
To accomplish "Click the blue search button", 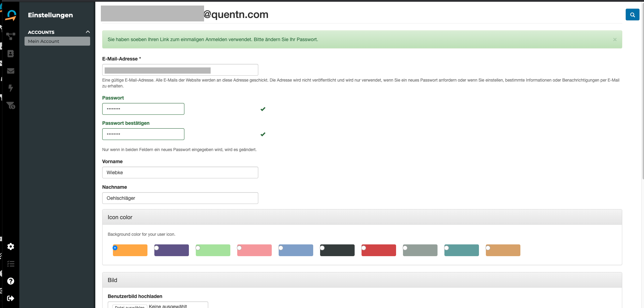I will pos(632,15).
